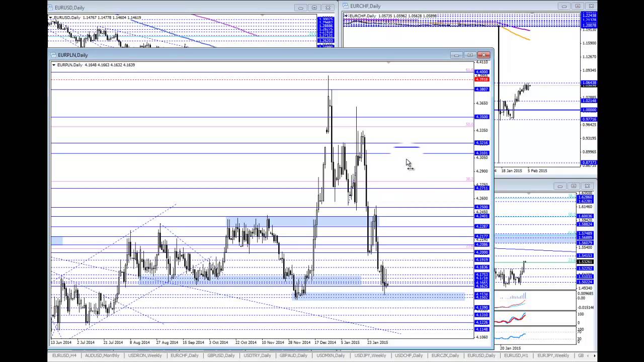Maximize the EURUSD,Daily chart window
644x362 pixels.
click(x=314, y=8)
